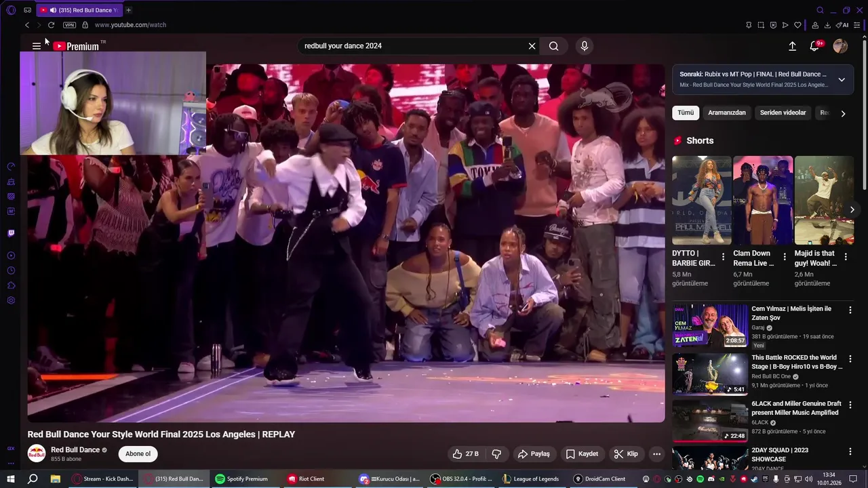Expand the 'Sonraki' next-up playlist panel

click(x=842, y=79)
